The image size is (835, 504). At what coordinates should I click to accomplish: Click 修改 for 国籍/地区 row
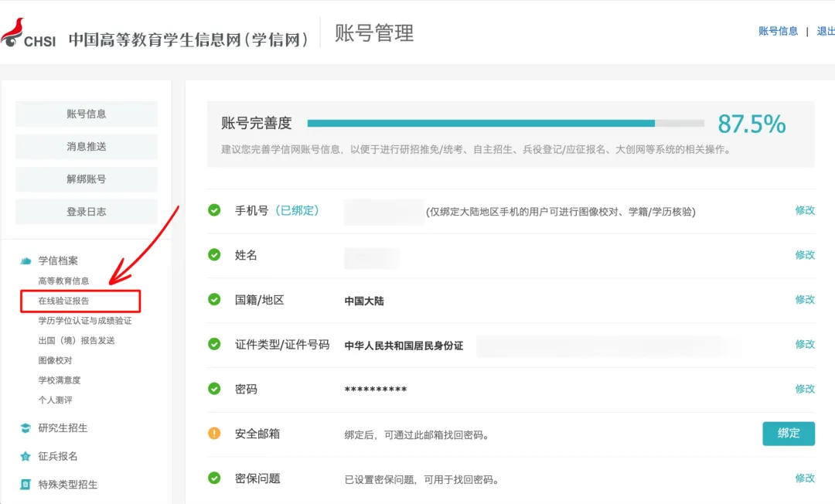(805, 300)
